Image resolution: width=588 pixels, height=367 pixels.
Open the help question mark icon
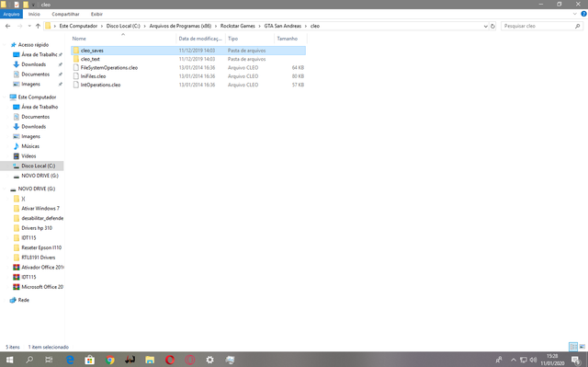click(x=583, y=14)
